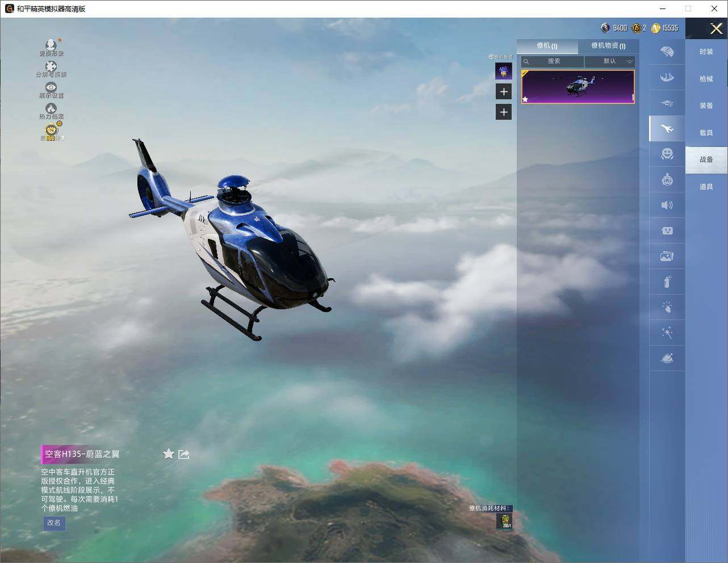The height and width of the screenshot is (563, 728).
Task: Select the airplane category icon
Action: coord(667,129)
